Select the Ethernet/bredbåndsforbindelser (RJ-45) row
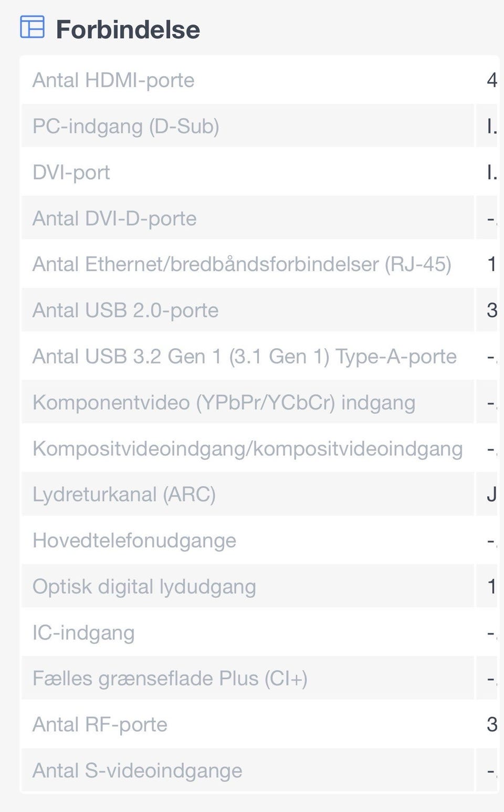This screenshot has height=812, width=504. [x=241, y=264]
